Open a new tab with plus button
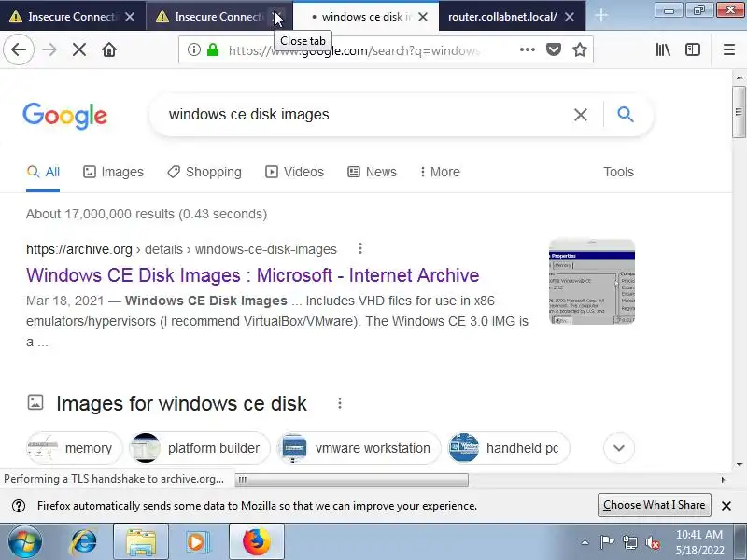747x560 pixels. [x=601, y=16]
